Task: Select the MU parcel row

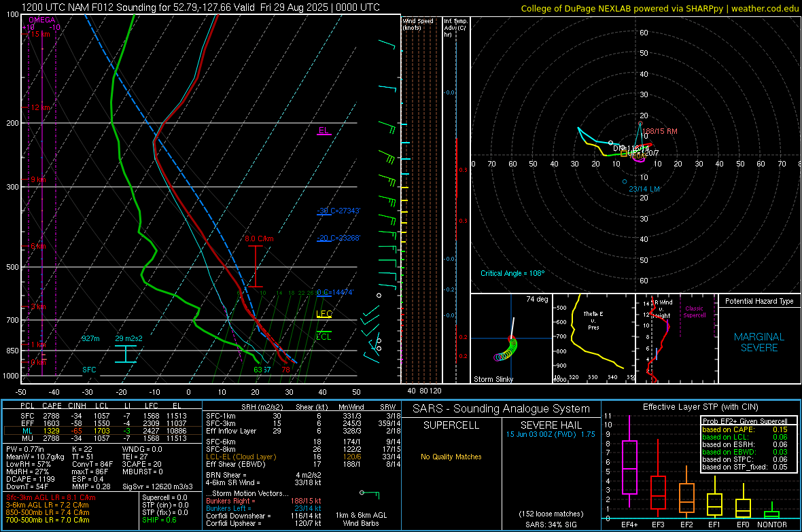Action: (x=103, y=438)
